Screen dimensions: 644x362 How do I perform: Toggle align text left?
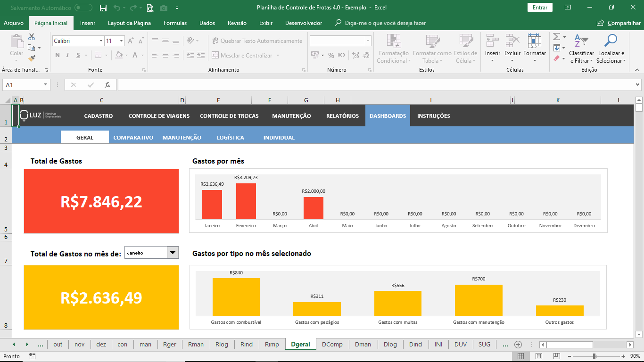click(x=155, y=55)
